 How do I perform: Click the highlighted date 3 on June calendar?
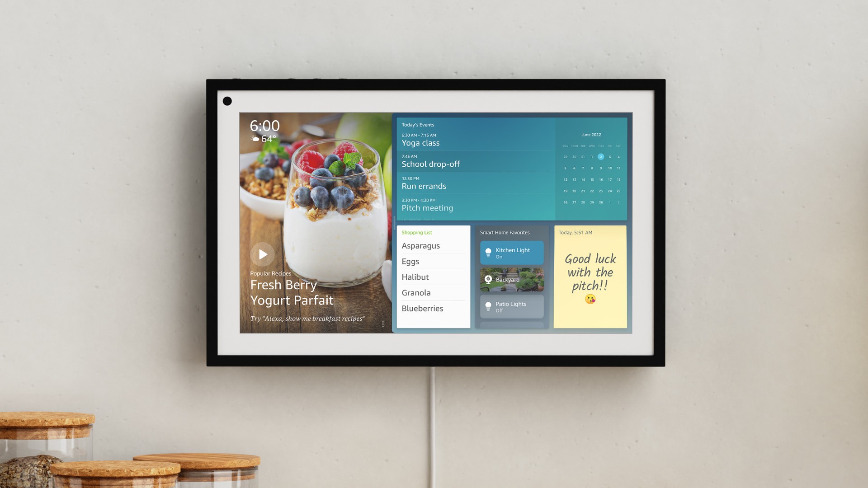click(610, 156)
